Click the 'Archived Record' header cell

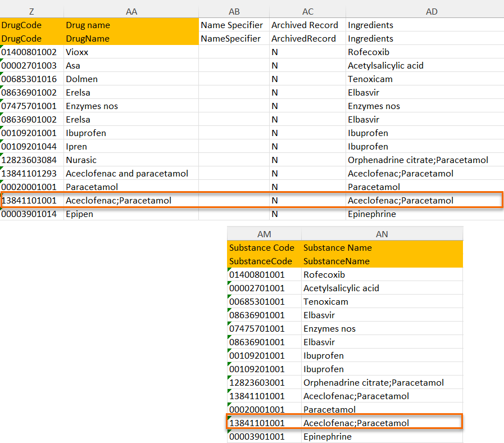point(307,25)
